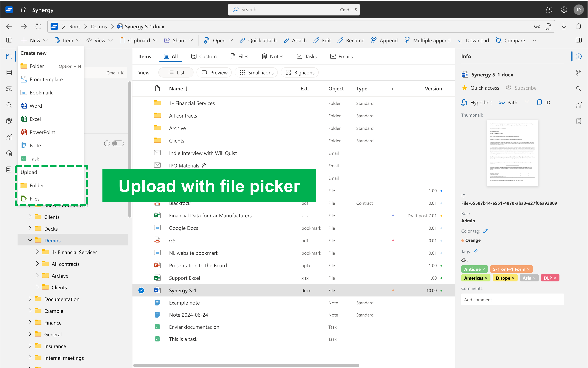This screenshot has width=588, height=368.
Task: Navigate back with the left arrow
Action: pyautogui.click(x=9, y=26)
